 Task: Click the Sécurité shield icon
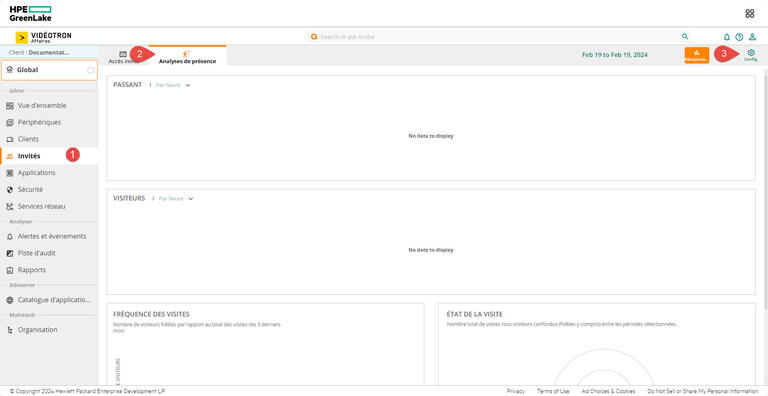click(10, 190)
